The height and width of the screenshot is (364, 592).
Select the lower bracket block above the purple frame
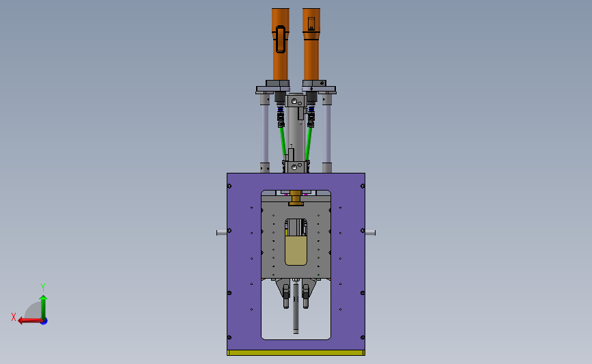296,167
